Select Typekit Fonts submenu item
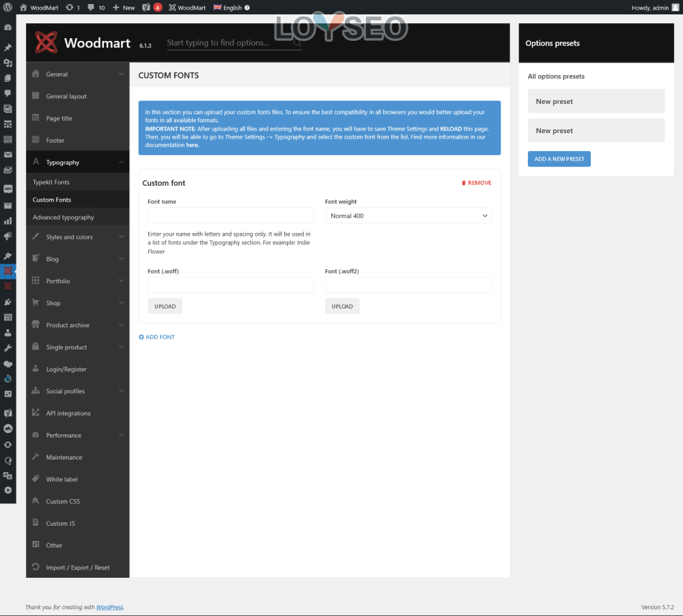 click(78, 182)
